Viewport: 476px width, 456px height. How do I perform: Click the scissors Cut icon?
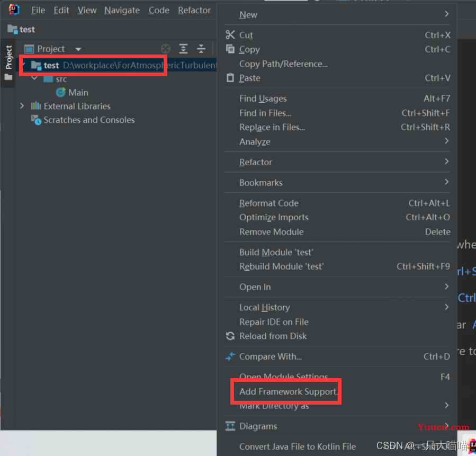230,35
